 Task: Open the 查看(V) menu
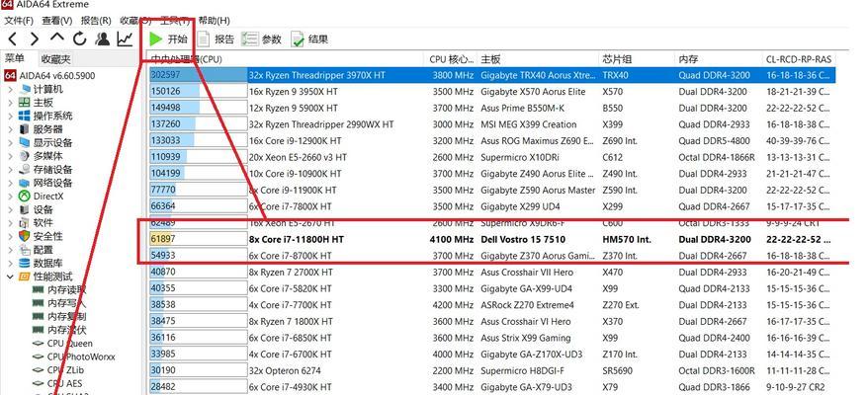[57, 21]
